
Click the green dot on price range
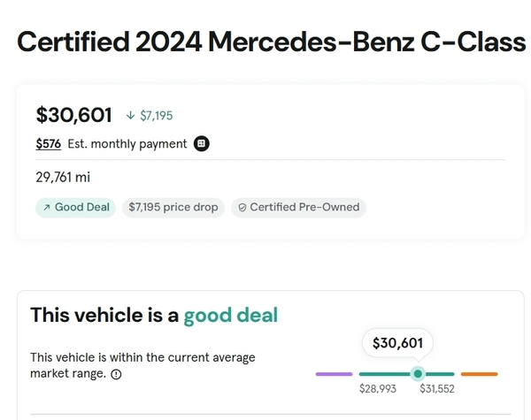[x=419, y=374]
